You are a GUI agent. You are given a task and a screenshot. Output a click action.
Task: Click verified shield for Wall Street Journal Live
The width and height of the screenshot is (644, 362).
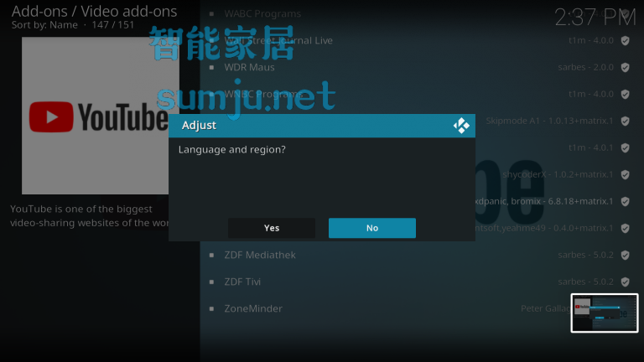pyautogui.click(x=625, y=40)
